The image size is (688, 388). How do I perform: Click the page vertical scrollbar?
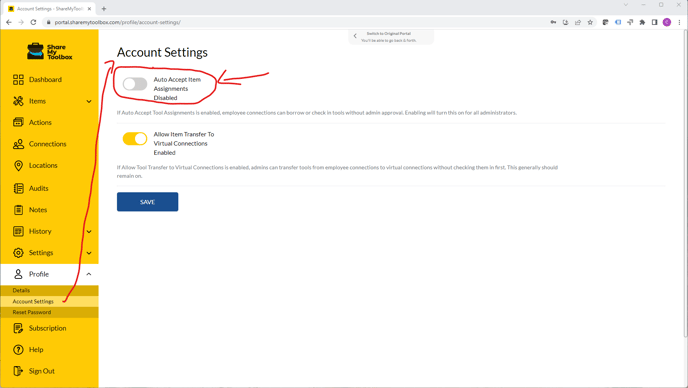685,184
